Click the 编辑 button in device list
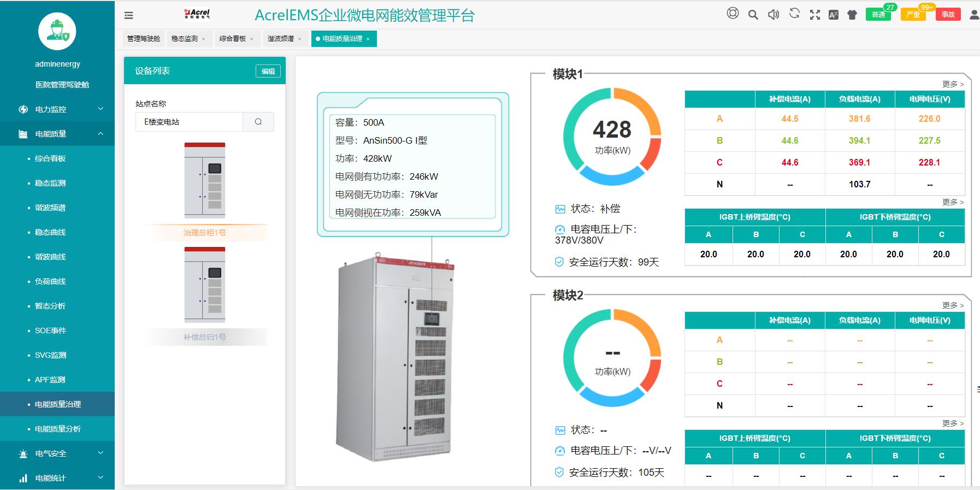Image resolution: width=980 pixels, height=490 pixels. click(268, 71)
